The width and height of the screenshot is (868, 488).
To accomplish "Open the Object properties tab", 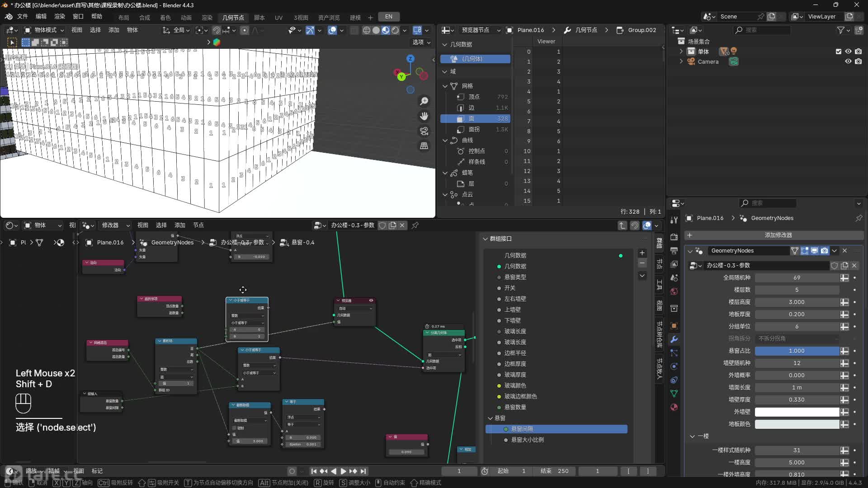I will point(674,326).
